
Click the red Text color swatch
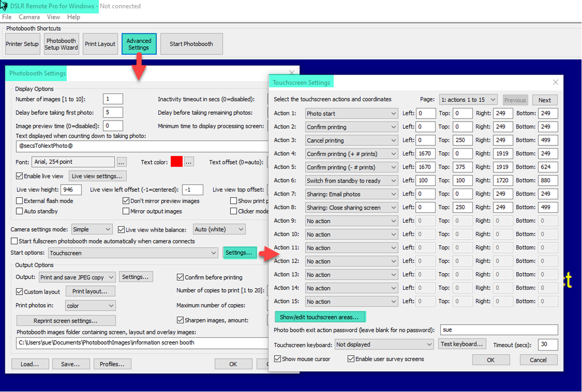[x=177, y=162]
